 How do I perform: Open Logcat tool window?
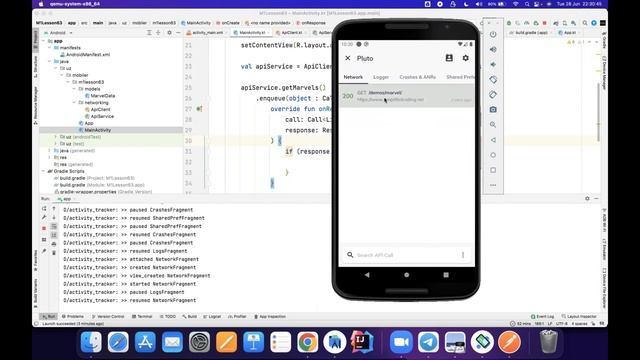click(x=212, y=316)
